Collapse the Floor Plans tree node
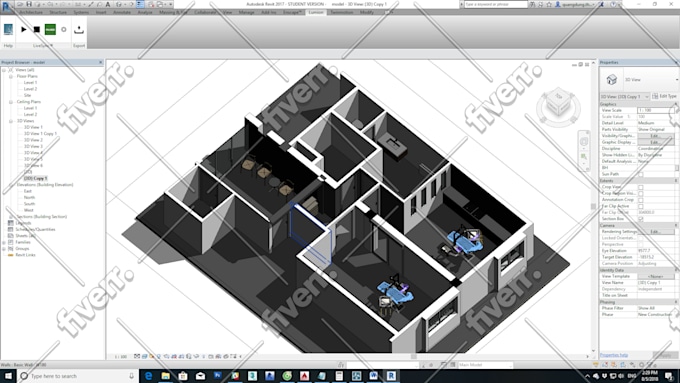The width and height of the screenshot is (680, 383). point(11,76)
